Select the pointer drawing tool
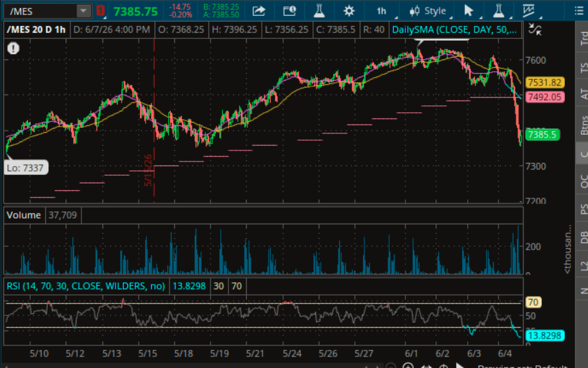Viewport: 588px width, 368px height. pos(468,11)
